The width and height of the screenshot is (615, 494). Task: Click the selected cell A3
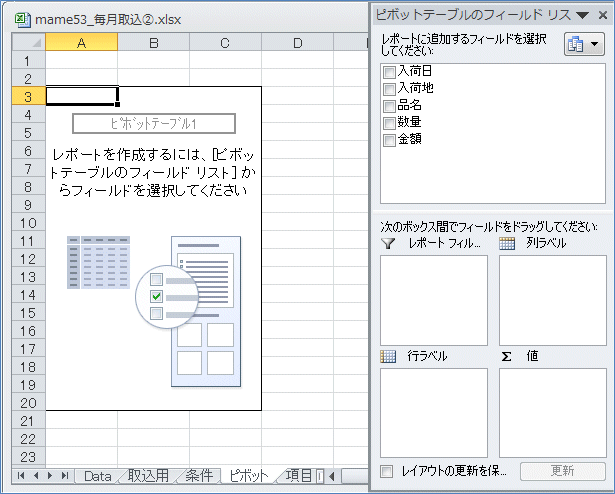pos(82,96)
